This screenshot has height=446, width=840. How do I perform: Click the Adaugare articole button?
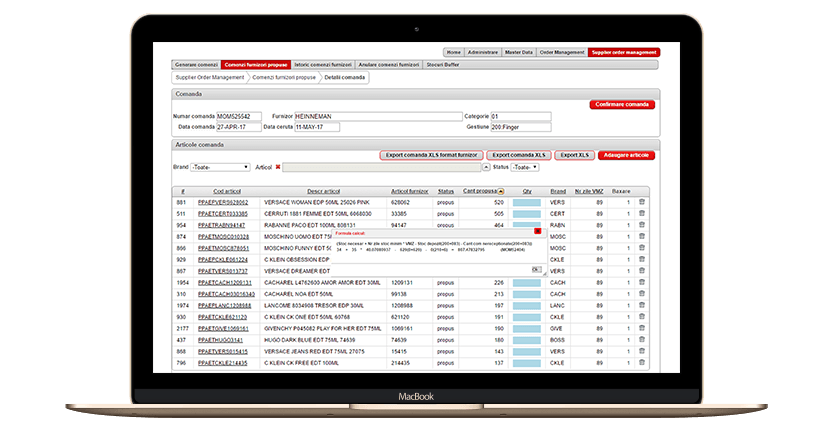tap(624, 155)
